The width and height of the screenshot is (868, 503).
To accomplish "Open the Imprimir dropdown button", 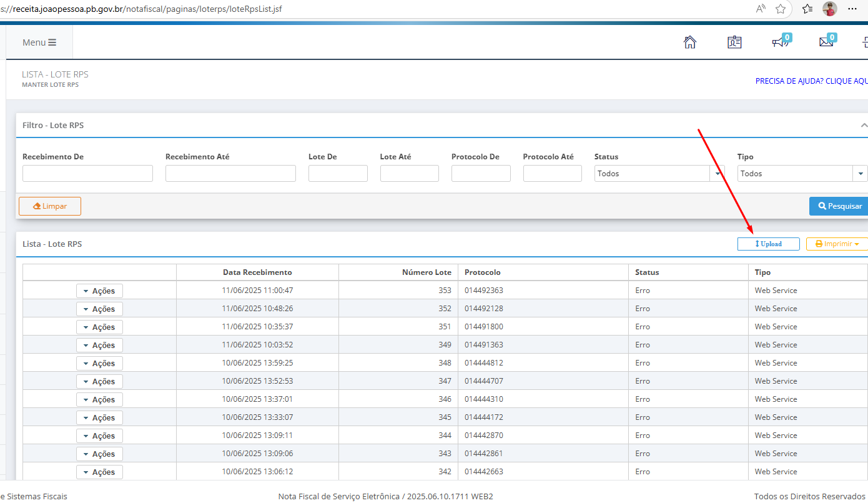I will click(x=837, y=244).
